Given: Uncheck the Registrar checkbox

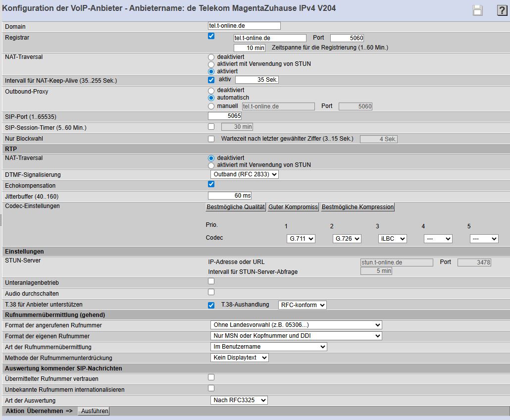Looking at the screenshot, I should pyautogui.click(x=211, y=36).
